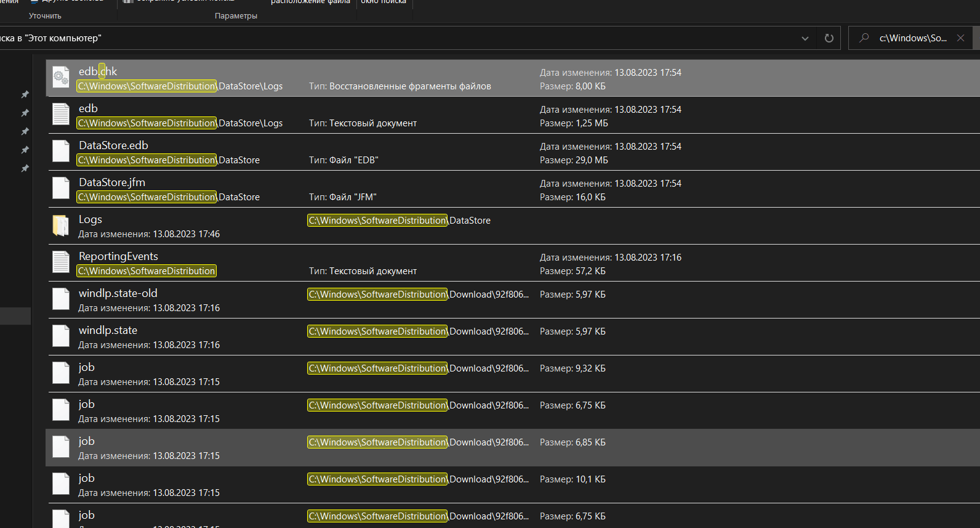Viewport: 980px width, 528px height.
Task: Click size text 29,0 МБ
Action: click(x=592, y=160)
